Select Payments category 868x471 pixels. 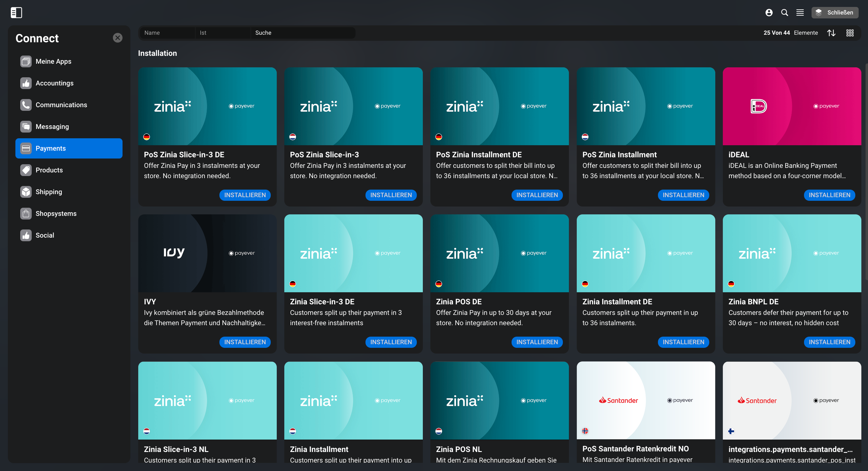click(x=69, y=148)
